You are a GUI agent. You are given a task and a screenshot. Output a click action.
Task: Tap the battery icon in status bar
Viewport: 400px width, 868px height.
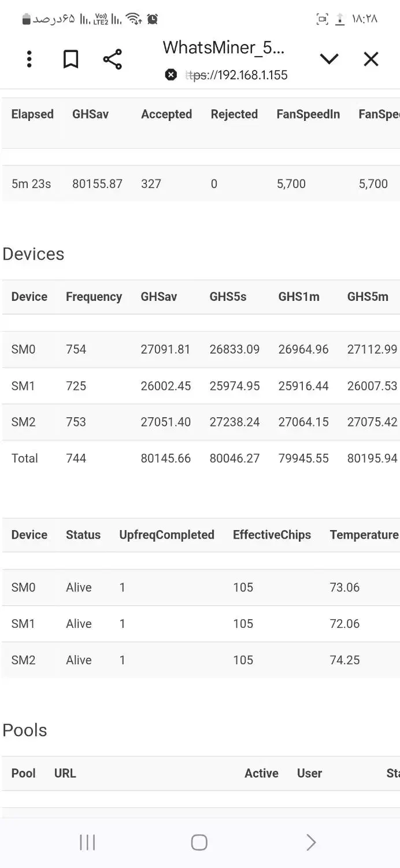point(26,19)
